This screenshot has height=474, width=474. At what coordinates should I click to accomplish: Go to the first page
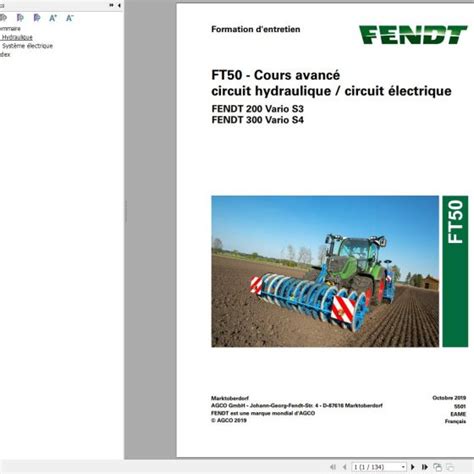tap(333, 467)
